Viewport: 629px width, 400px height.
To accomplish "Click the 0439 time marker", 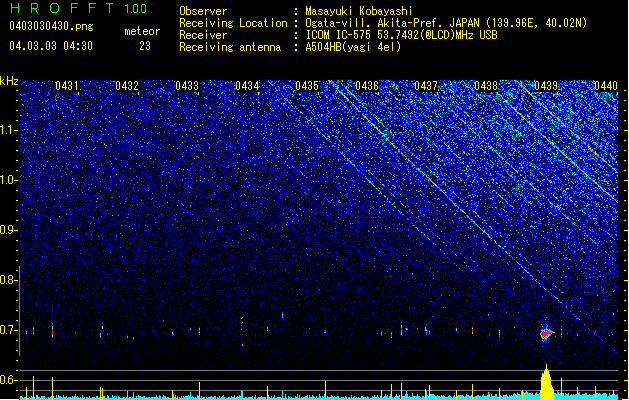I will [x=546, y=86].
